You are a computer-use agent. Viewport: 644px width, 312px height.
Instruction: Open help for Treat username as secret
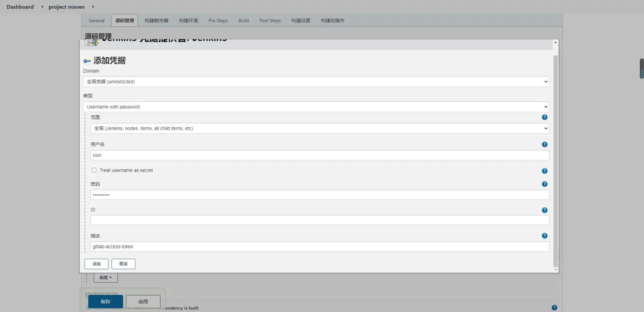pos(544,171)
